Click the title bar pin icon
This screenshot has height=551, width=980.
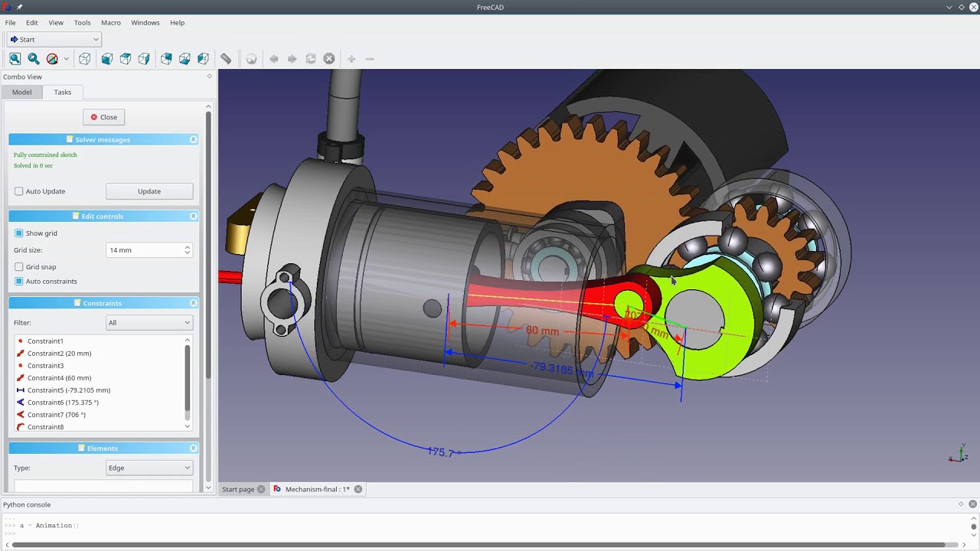(x=19, y=7)
